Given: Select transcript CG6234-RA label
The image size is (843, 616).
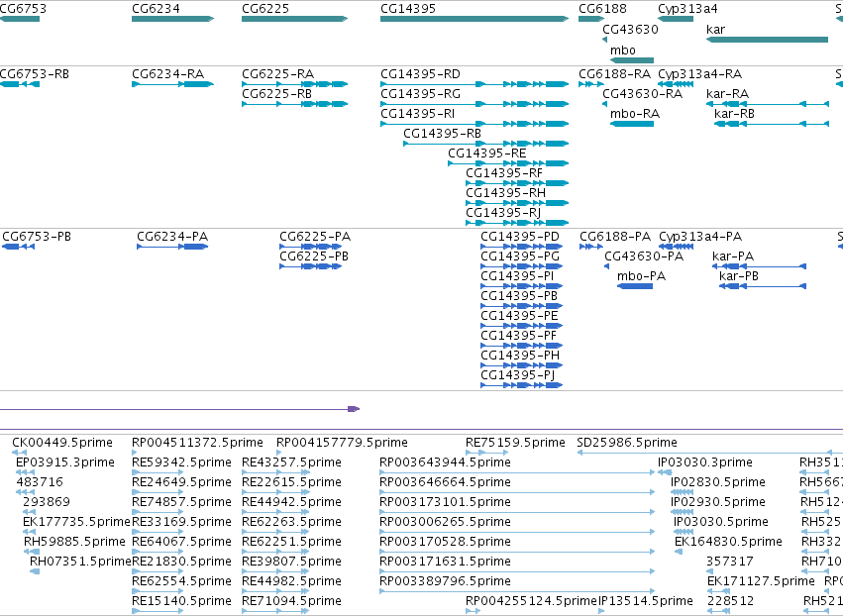Looking at the screenshot, I should coord(167,73).
